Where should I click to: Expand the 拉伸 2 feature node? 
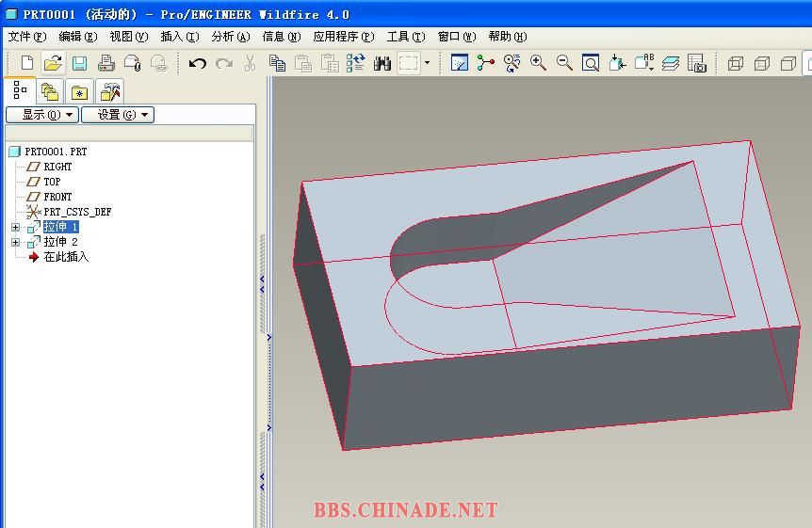[15, 242]
